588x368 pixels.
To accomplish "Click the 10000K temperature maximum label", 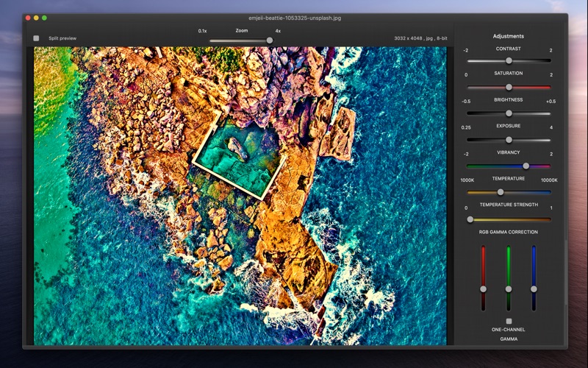I will [549, 180].
